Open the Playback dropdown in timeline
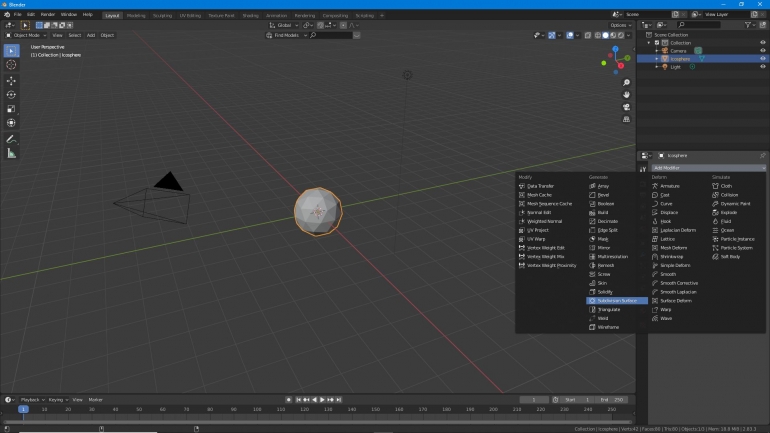The image size is (770, 433). (x=32, y=400)
